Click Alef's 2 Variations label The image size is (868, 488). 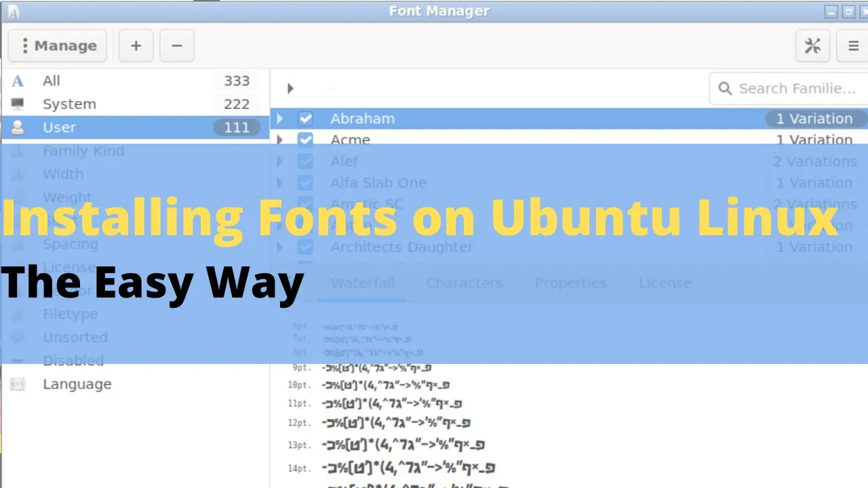815,161
